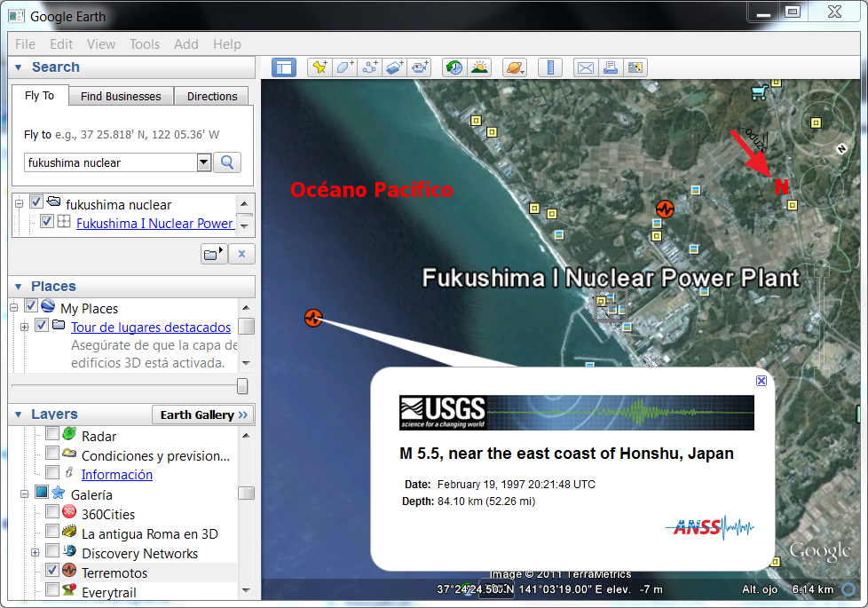Viewport: 868px width, 608px height.
Task: Toggle My Places checkbox
Action: 31,305
